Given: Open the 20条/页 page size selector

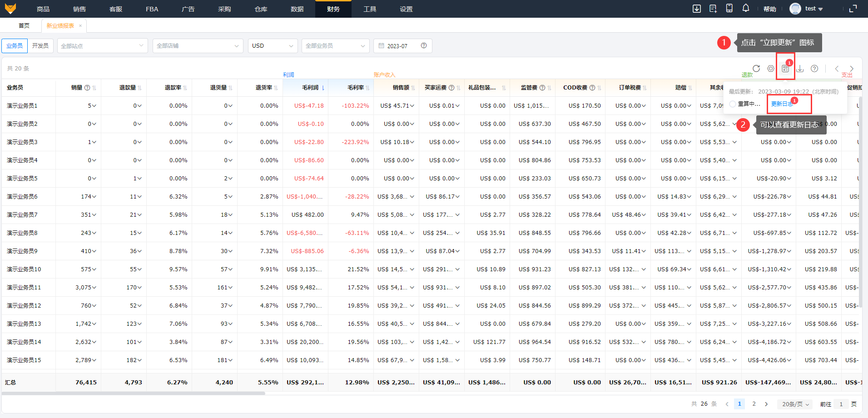Looking at the screenshot, I should 795,404.
